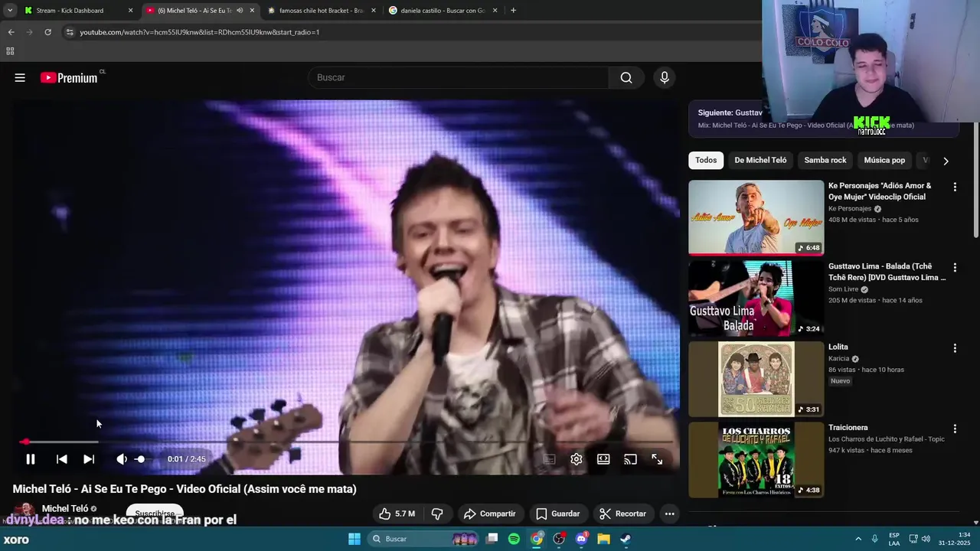Switch to famosas chile hot Bracket tab
Viewport: 980px width, 551px height.
(x=321, y=11)
